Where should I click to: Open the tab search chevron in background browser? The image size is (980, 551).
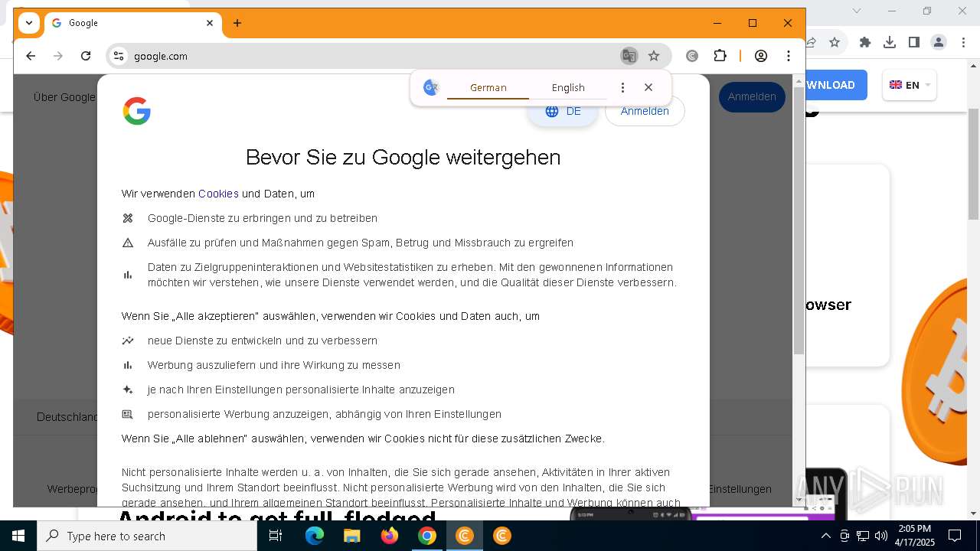click(x=857, y=11)
